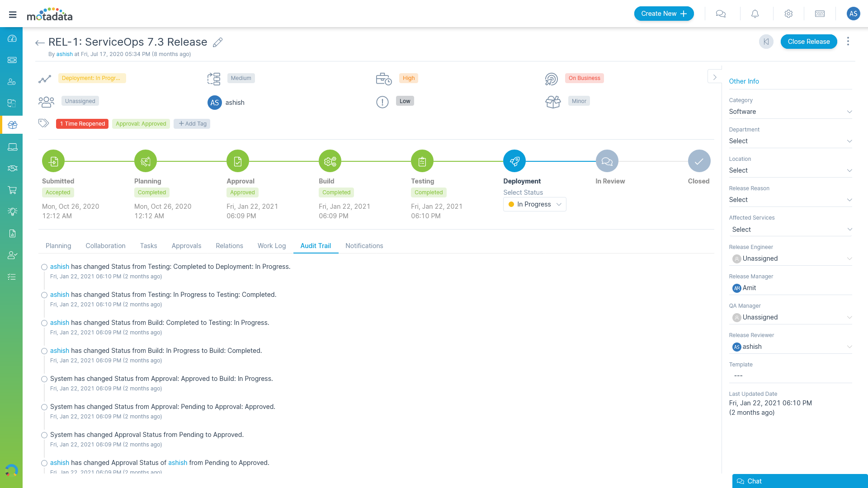The height and width of the screenshot is (488, 868).
Task: Open Reports icon in sidebar
Action: [x=12, y=233]
